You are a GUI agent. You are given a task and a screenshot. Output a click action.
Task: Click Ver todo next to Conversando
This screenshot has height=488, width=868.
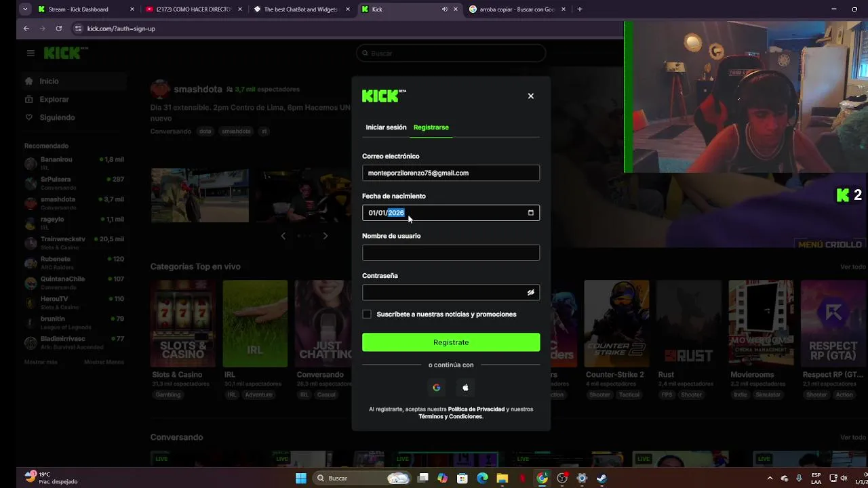[x=852, y=438]
